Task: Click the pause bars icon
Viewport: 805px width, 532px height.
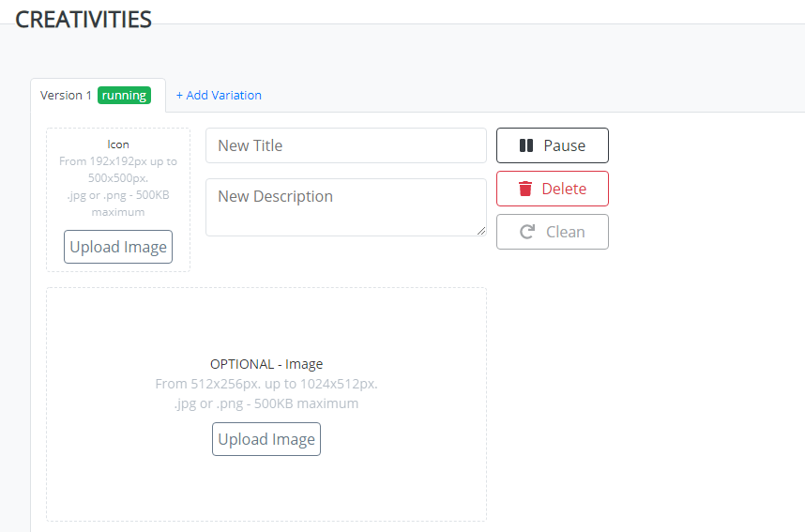Action: pyautogui.click(x=526, y=145)
